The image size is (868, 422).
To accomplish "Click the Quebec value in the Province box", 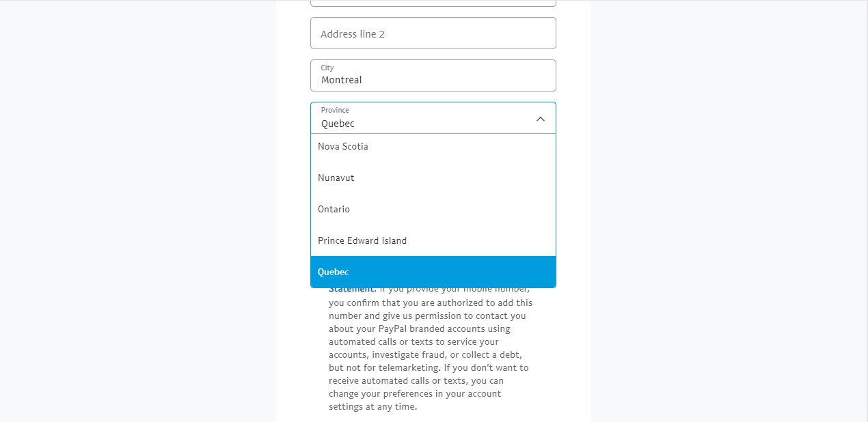I will click(x=338, y=124).
